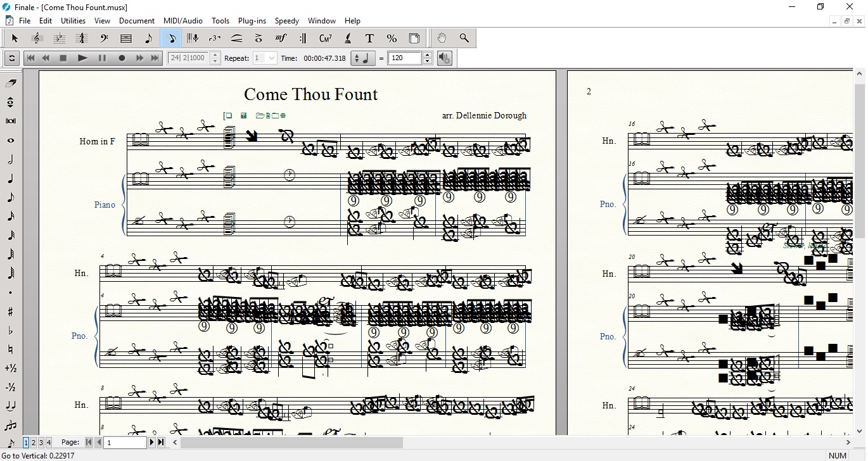Activate the Chord tool labeled CM7
This screenshot has width=868, height=461.
point(325,39)
